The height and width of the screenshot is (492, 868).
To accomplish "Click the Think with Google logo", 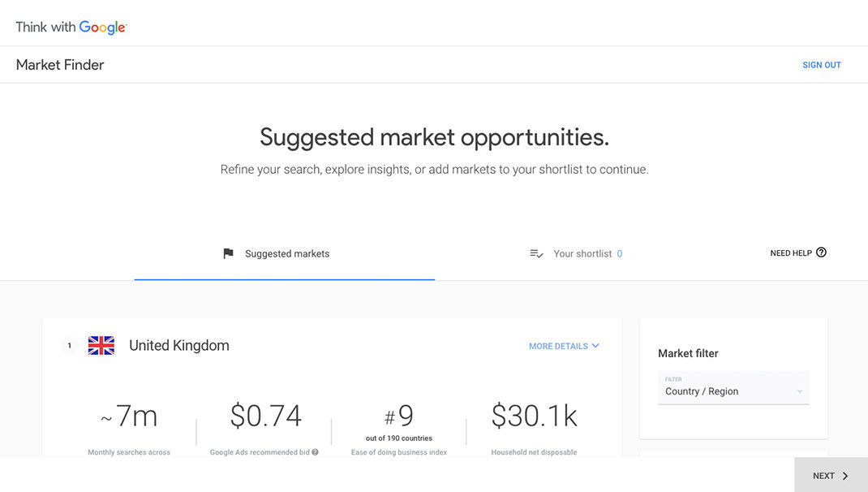I will point(71,27).
